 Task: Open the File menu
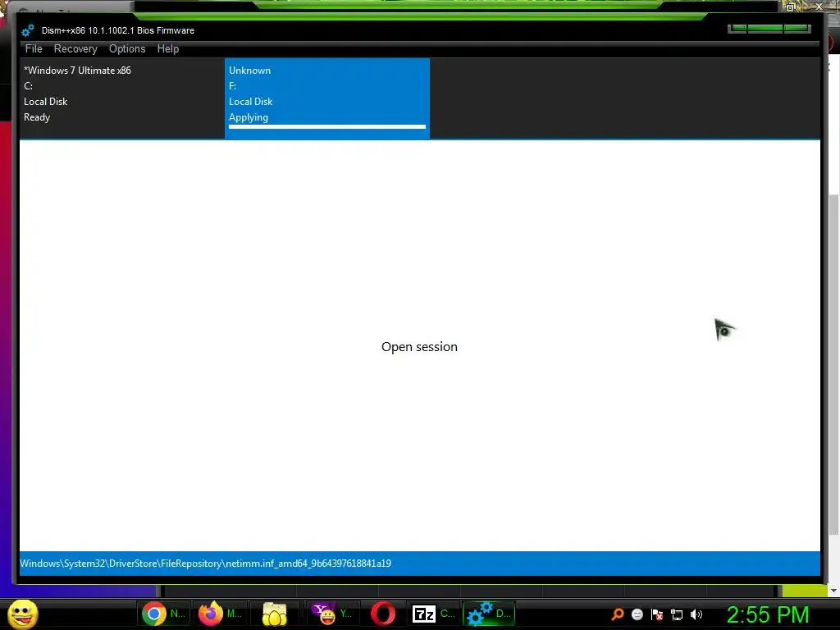[33, 48]
